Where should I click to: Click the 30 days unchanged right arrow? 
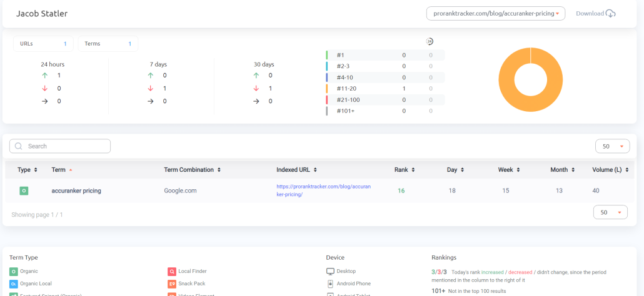click(x=256, y=101)
